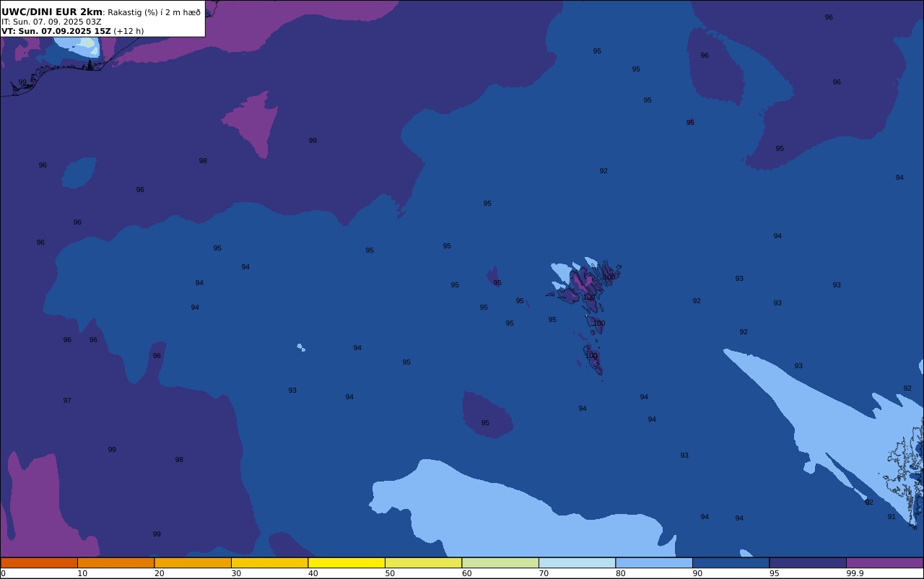This screenshot has width=924, height=579.
Task: Click the "(+12 h)" forecast offset text
Action: tap(128, 31)
